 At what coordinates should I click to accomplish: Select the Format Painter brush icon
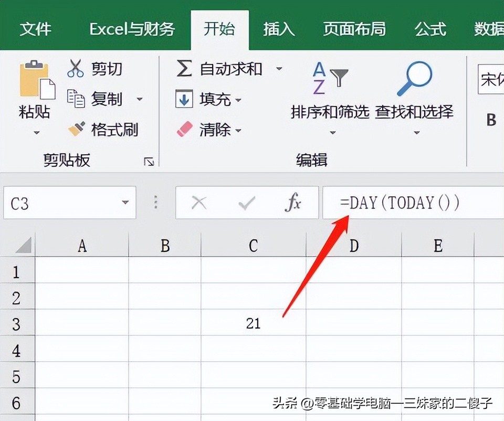point(77,129)
